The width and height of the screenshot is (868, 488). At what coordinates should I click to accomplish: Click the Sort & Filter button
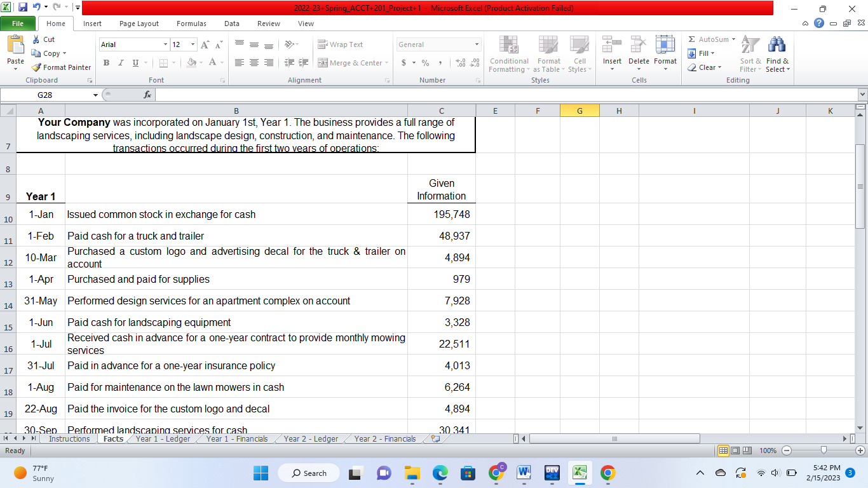pyautogui.click(x=750, y=55)
